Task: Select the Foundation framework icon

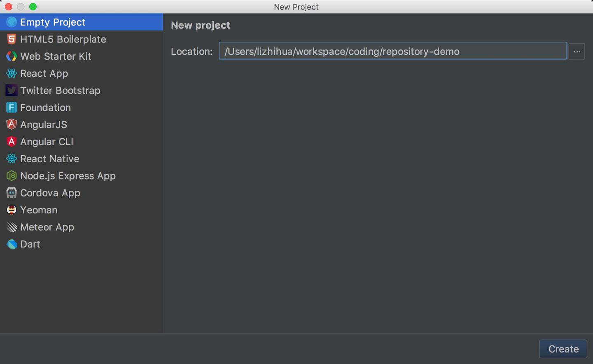Action: 11,107
